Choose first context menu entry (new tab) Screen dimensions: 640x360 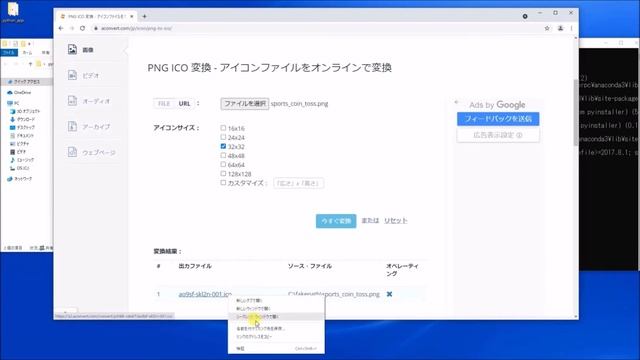click(x=276, y=300)
